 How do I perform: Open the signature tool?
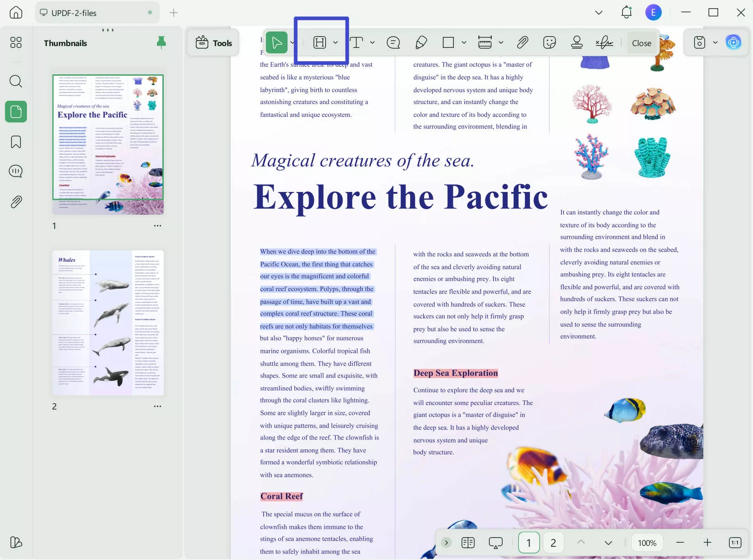(604, 42)
